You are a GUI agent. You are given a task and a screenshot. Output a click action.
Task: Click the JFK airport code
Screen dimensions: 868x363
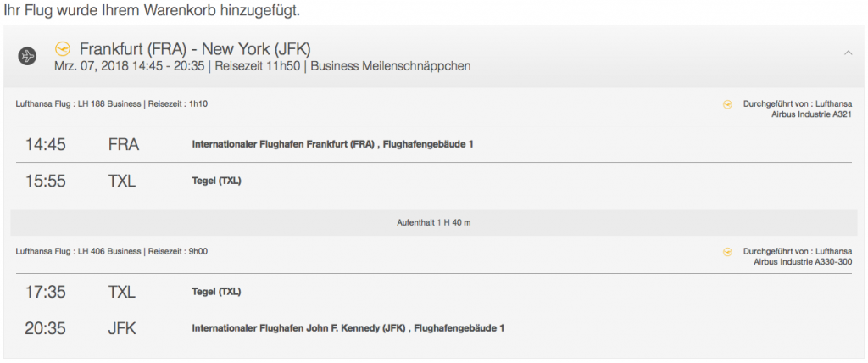tap(122, 327)
